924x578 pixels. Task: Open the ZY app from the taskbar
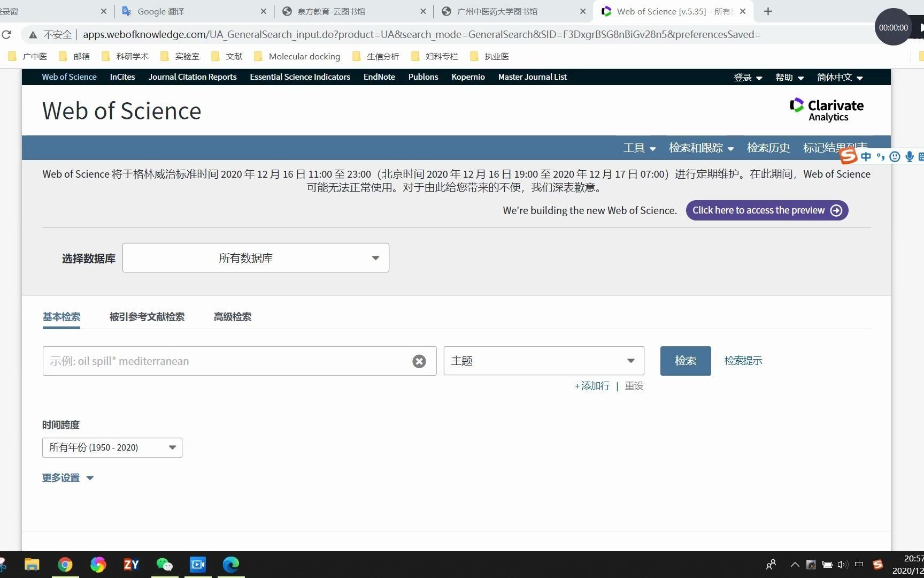click(x=132, y=564)
